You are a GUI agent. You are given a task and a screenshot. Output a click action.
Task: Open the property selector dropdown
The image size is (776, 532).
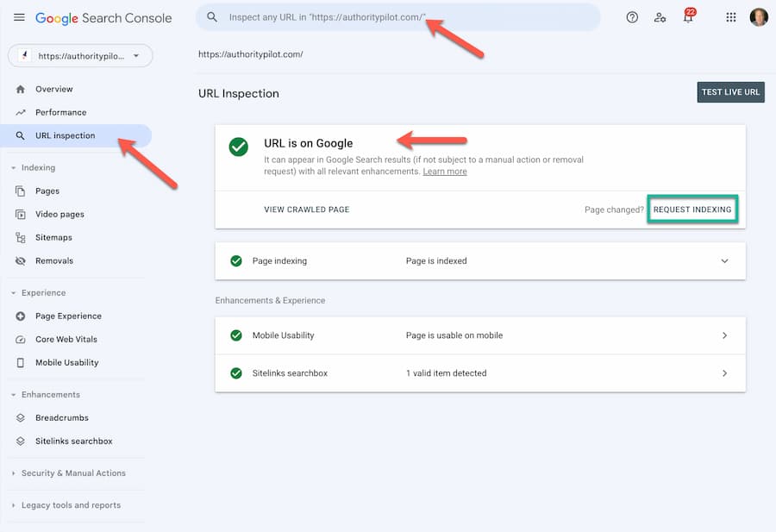coord(81,56)
